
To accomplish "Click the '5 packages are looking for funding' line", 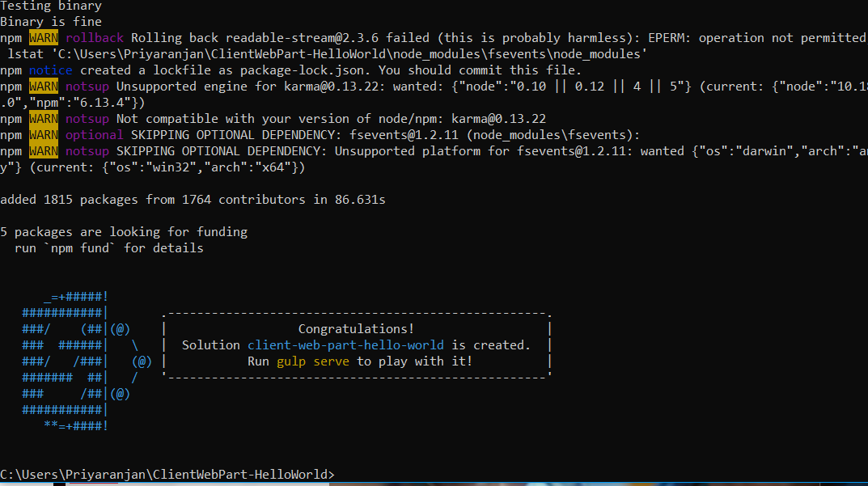I will click(x=124, y=232).
